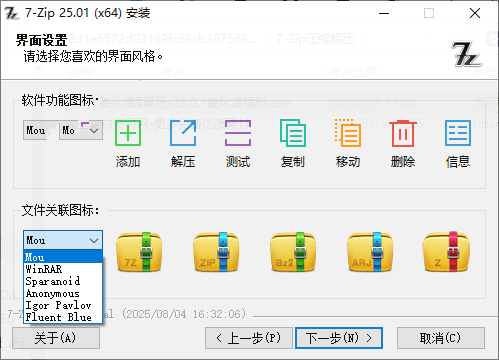Close the 7-Zip installer window
Image resolution: width=499 pixels, height=360 pixels.
[475, 13]
